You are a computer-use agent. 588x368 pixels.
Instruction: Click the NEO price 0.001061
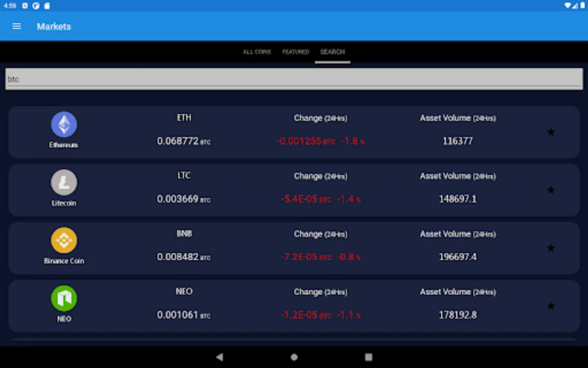[178, 315]
